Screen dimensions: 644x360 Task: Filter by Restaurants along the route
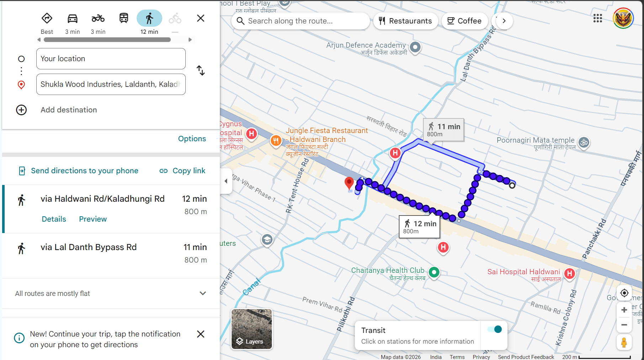(406, 21)
